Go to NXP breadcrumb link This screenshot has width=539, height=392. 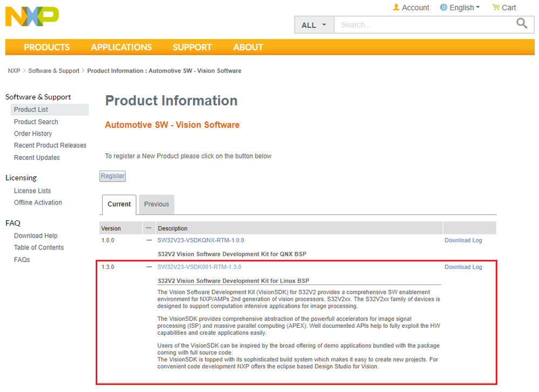pyautogui.click(x=14, y=71)
